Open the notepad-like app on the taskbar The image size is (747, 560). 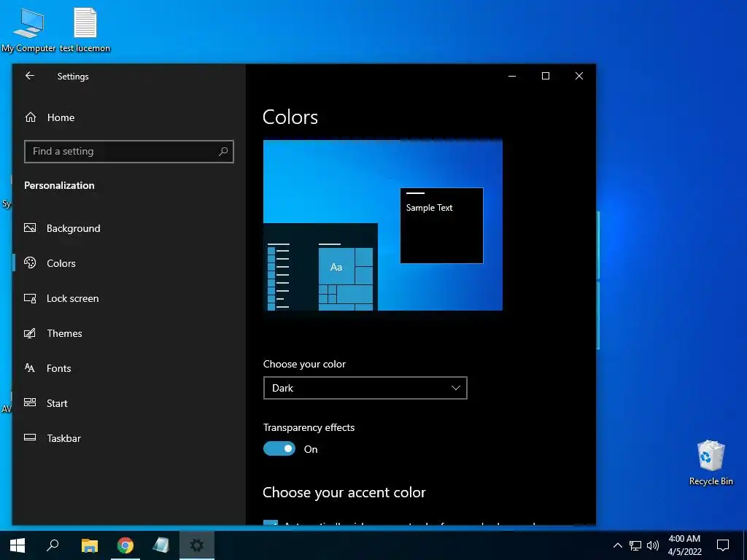[x=161, y=545]
